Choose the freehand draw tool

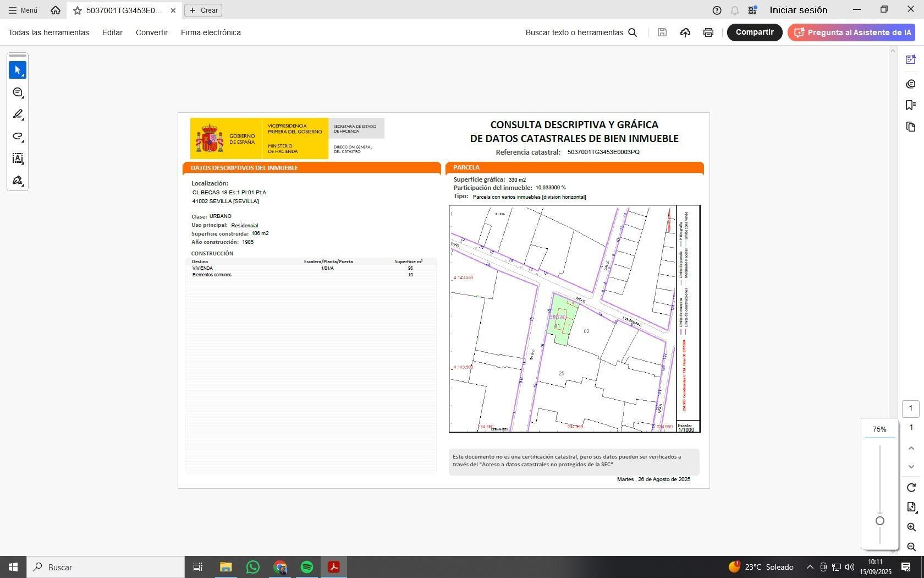18,137
